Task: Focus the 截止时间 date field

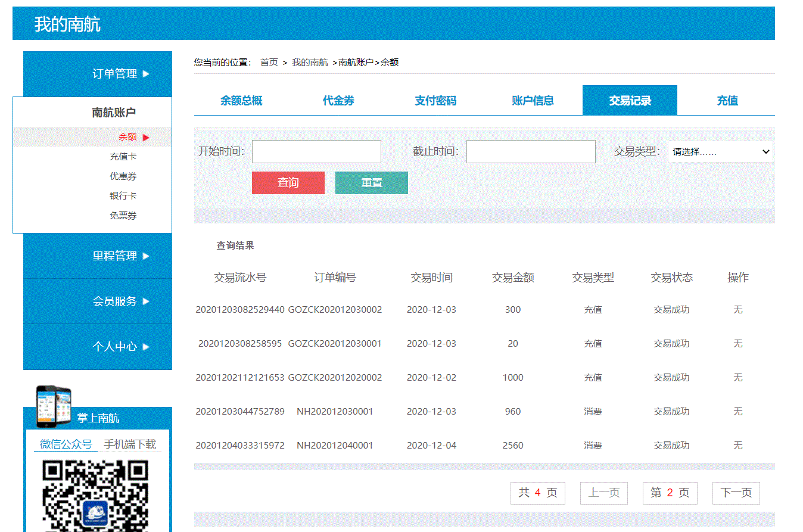Action: pos(531,152)
